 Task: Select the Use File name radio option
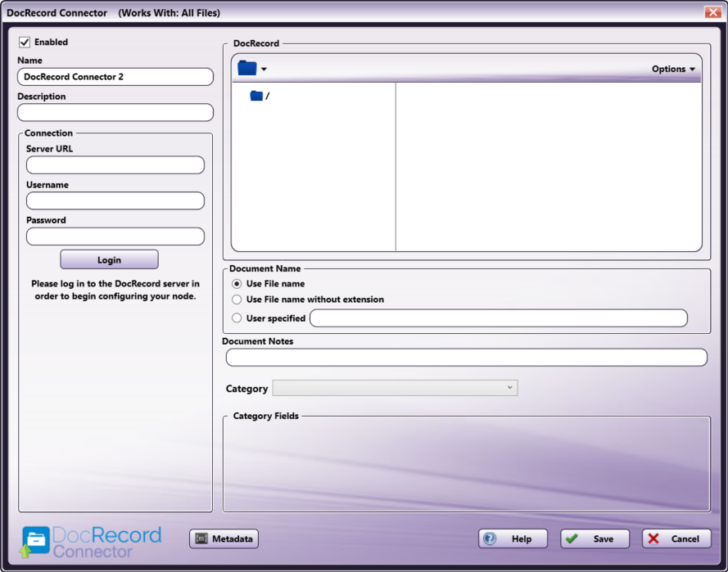(237, 283)
